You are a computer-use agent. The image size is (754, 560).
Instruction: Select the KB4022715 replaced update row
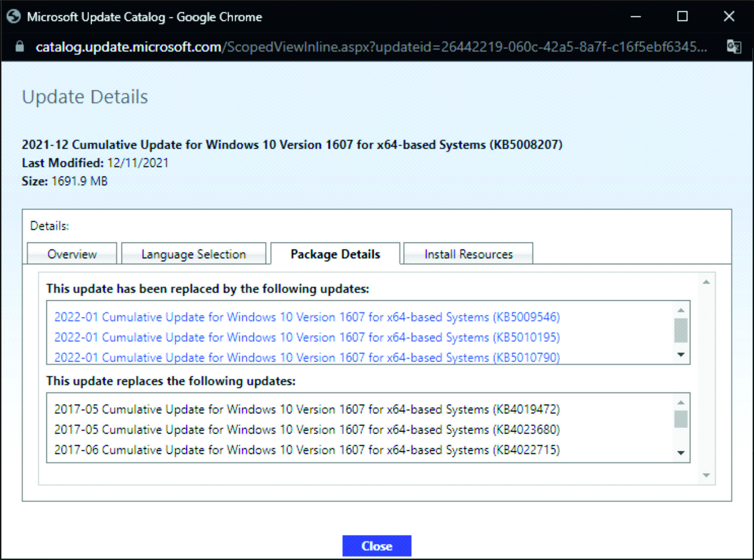pyautogui.click(x=307, y=450)
